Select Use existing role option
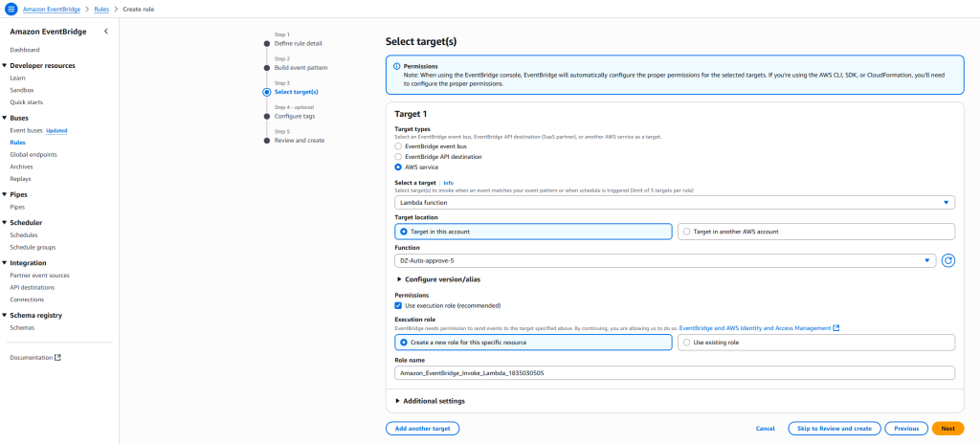 tap(686, 342)
